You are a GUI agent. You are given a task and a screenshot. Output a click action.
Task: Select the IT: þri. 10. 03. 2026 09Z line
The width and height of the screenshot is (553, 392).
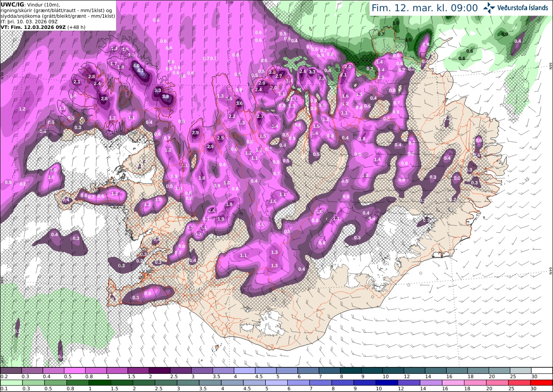tap(29, 21)
